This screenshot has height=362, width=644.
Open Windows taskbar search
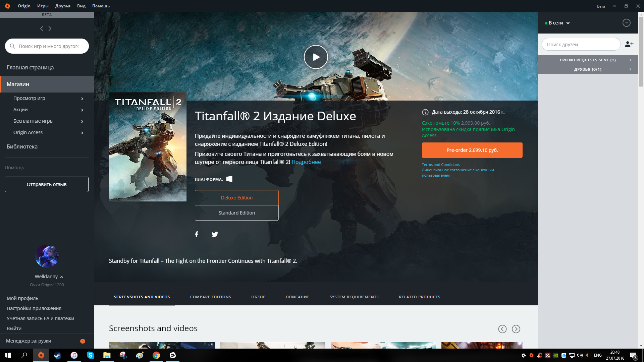point(24,355)
